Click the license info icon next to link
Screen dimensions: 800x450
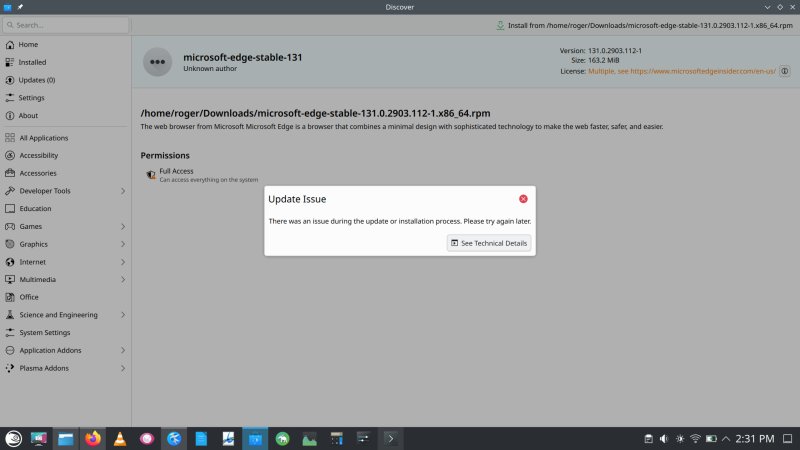tap(785, 71)
